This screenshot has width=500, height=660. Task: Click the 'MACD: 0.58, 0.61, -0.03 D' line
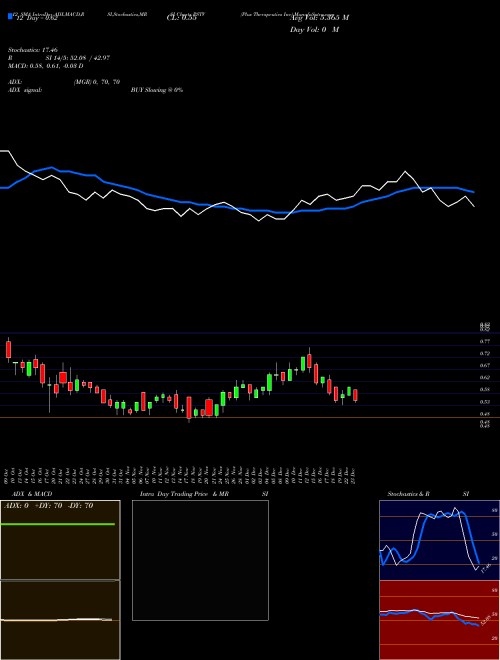coord(45,66)
